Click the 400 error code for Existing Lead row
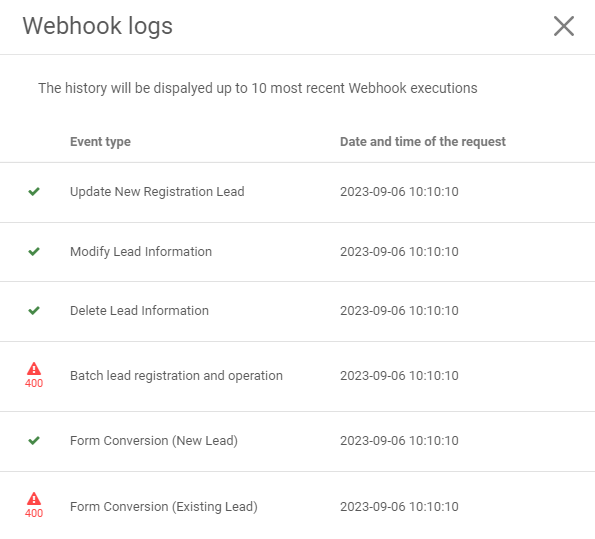The width and height of the screenshot is (595, 539). 34,513
